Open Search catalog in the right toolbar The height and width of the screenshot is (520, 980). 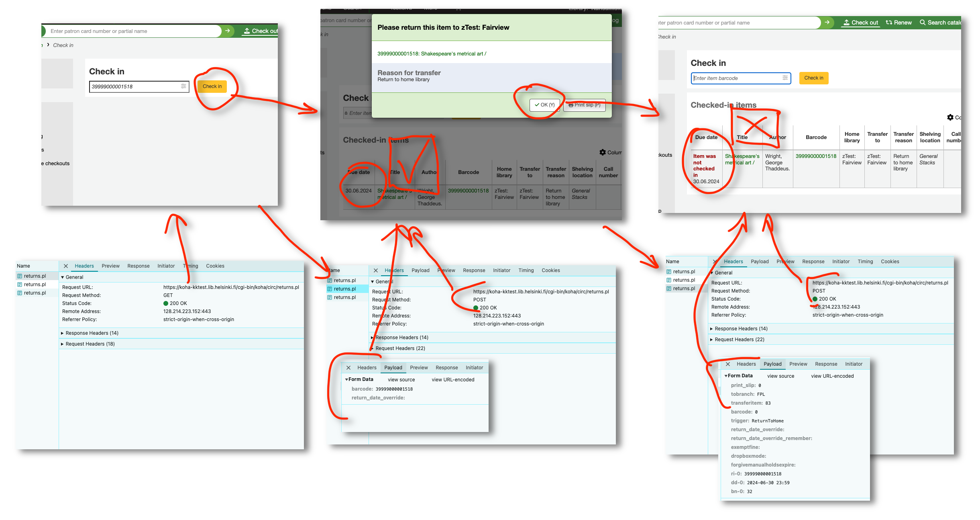point(940,23)
